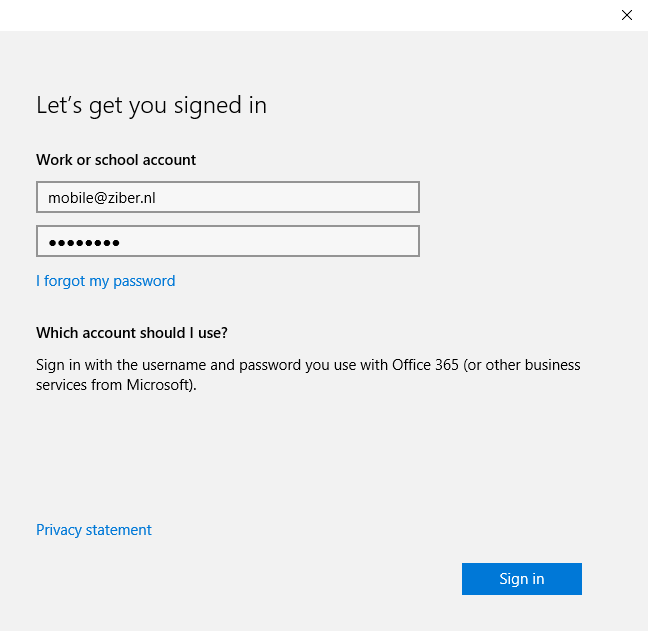Select the word password in forgot link
Viewport: 648px width, 631px height.
pos(144,281)
